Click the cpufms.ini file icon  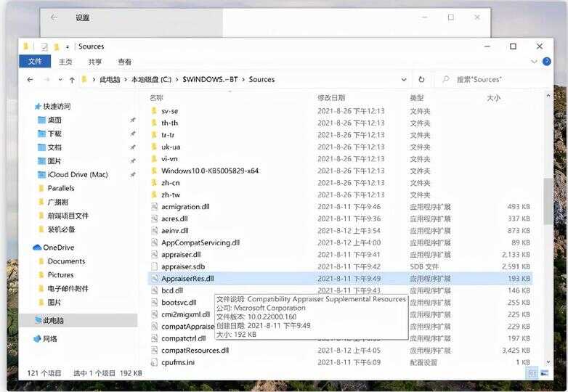pyautogui.click(x=154, y=362)
